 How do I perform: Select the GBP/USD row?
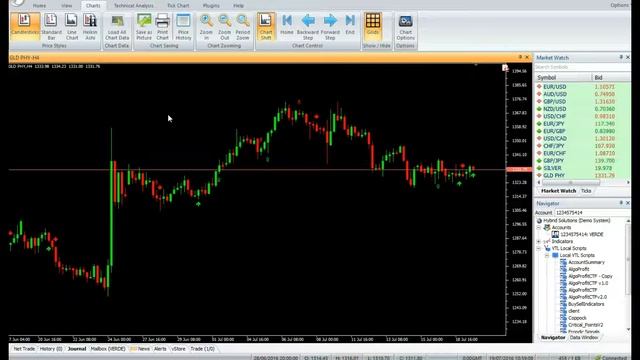point(582,101)
